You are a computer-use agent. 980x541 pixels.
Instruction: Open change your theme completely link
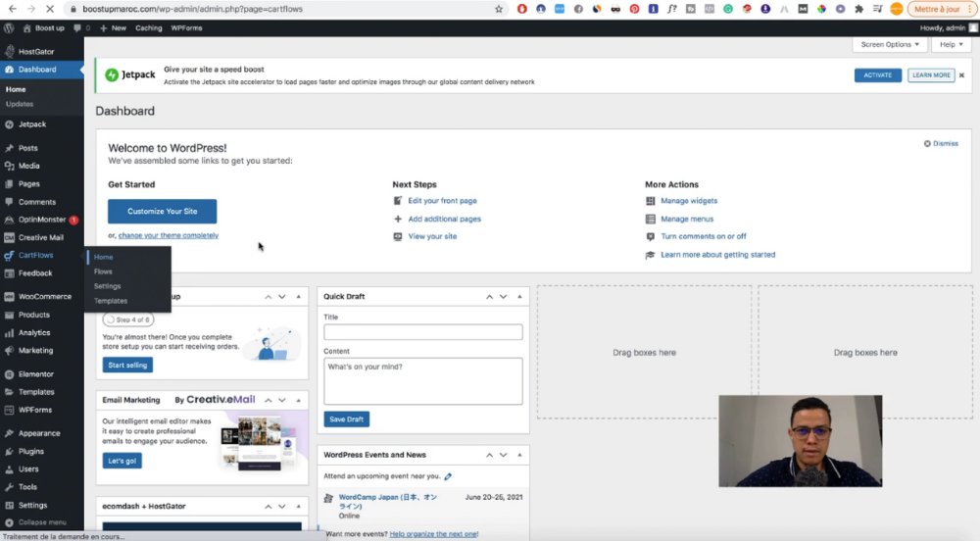click(x=169, y=235)
